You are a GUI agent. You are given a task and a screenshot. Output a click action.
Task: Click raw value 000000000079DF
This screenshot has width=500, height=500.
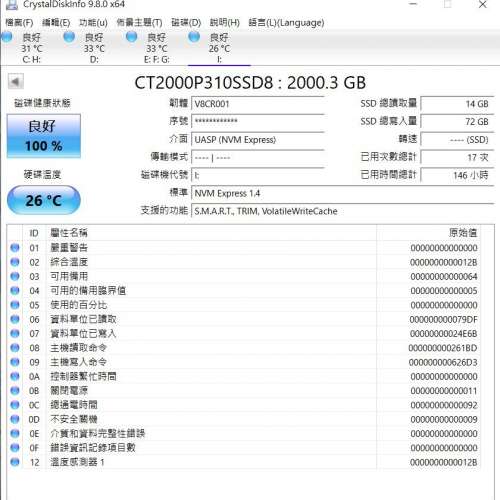[443, 319]
